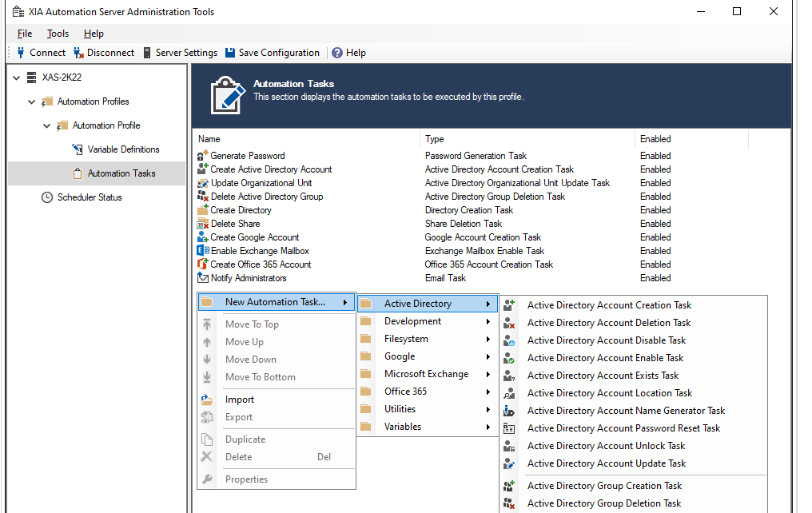Choose Active Directory Account Enable Task
Viewport: 812px width, 513px height.
tap(605, 358)
